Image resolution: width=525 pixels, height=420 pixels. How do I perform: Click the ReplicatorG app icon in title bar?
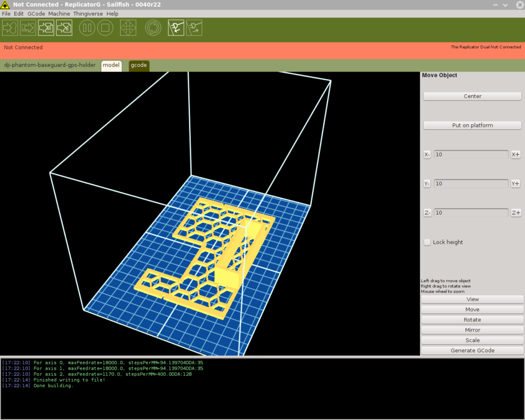(x=5, y=5)
